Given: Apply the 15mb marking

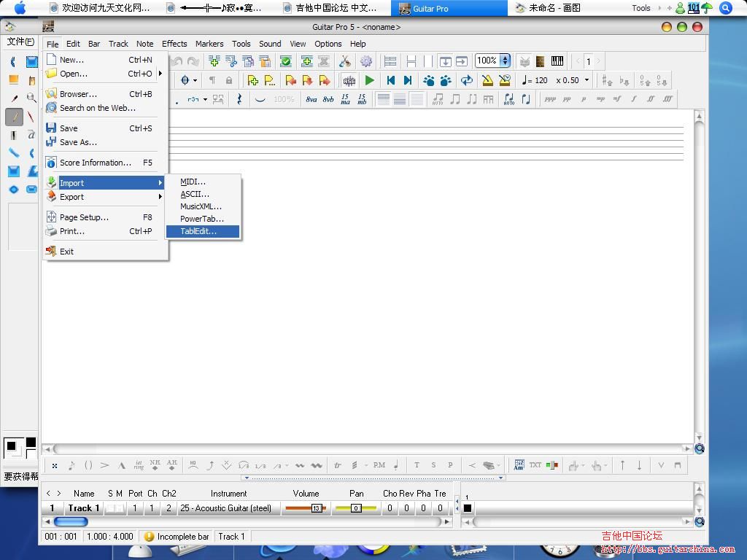Looking at the screenshot, I should click(x=362, y=99).
